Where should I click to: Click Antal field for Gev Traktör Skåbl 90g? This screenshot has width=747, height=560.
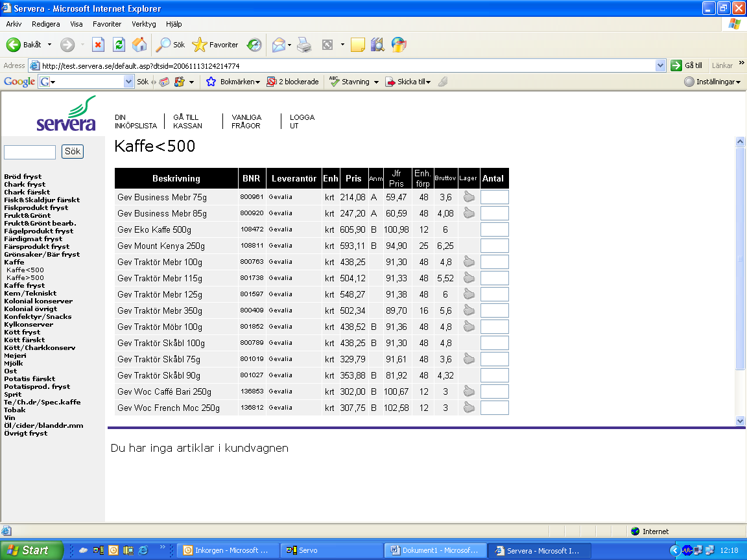click(x=495, y=375)
